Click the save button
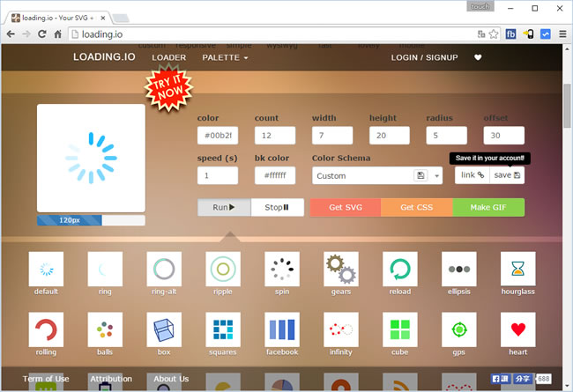 coord(507,175)
